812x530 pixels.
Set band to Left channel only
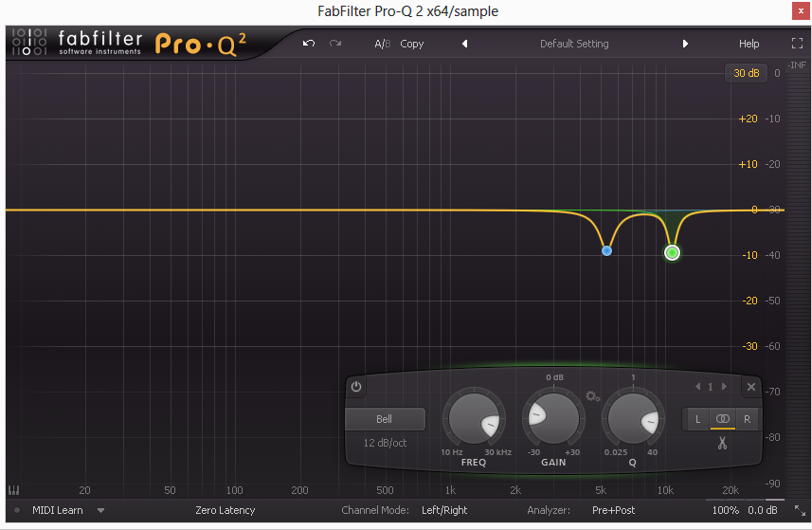(697, 419)
